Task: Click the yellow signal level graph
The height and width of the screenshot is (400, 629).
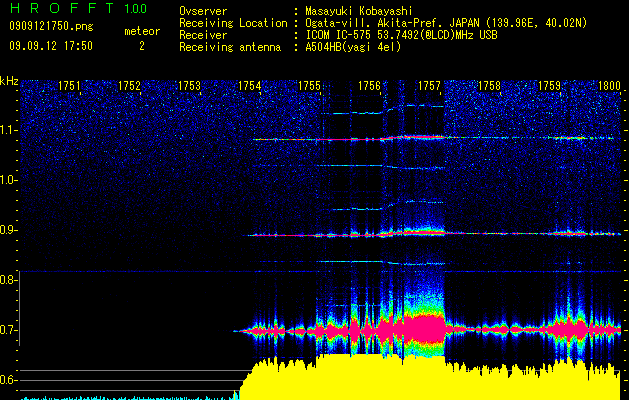Action: click(x=430, y=377)
